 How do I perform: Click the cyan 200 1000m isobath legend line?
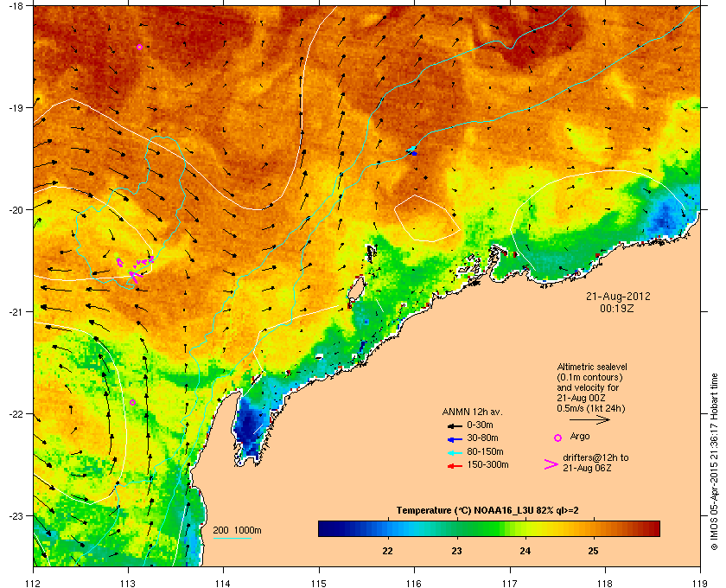tap(232, 538)
